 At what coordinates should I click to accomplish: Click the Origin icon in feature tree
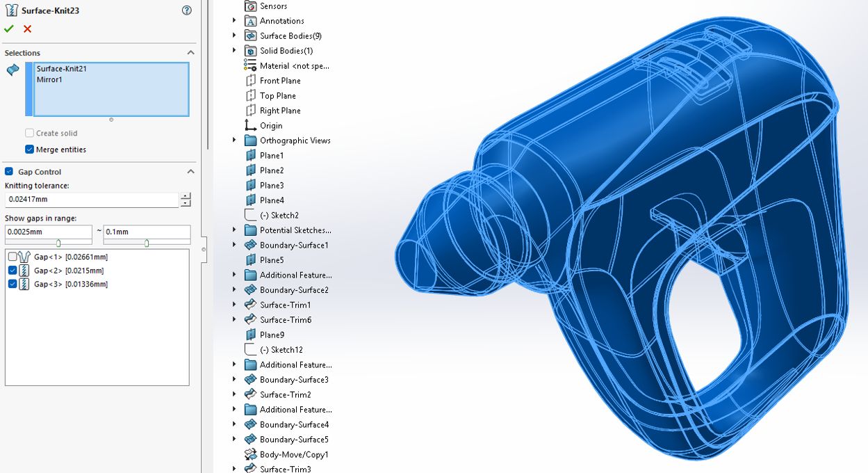pyautogui.click(x=251, y=125)
